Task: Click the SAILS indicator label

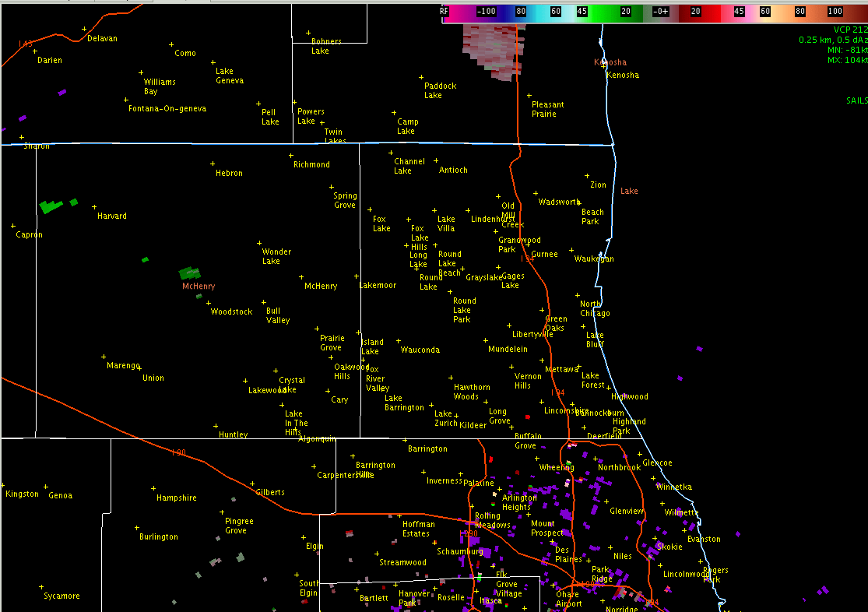Action: click(856, 100)
